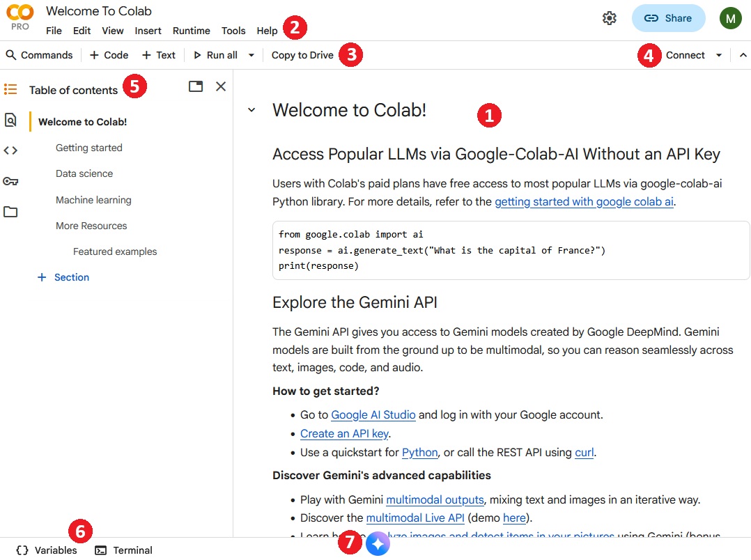Click the Welcome To Colab notebook title

(x=99, y=11)
